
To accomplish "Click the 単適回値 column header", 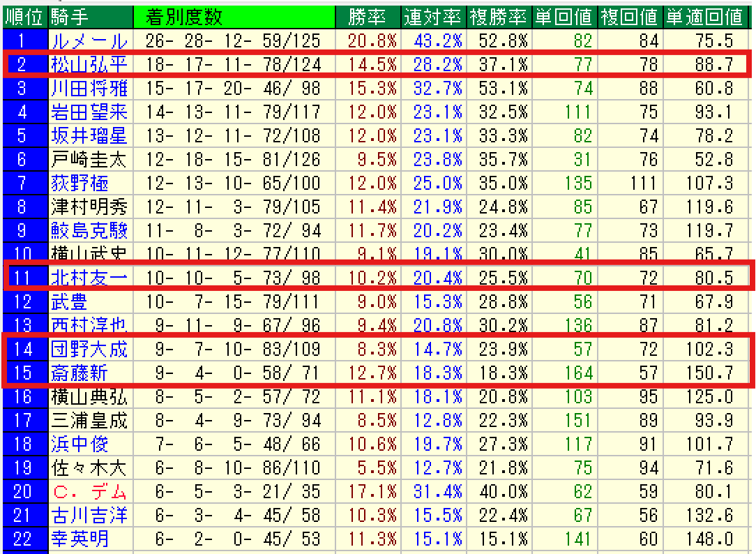I will pos(706,17).
